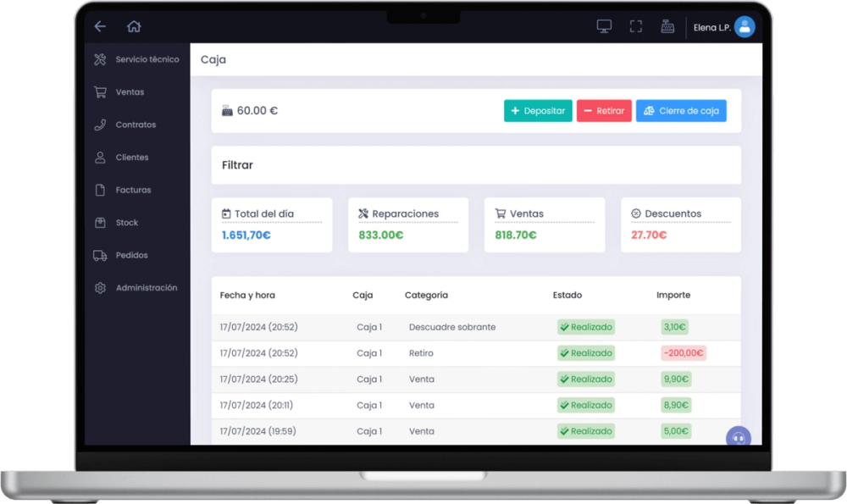The height and width of the screenshot is (504, 847).
Task: Click Realizado badge in Descuadre sobrante row
Action: pos(586,327)
